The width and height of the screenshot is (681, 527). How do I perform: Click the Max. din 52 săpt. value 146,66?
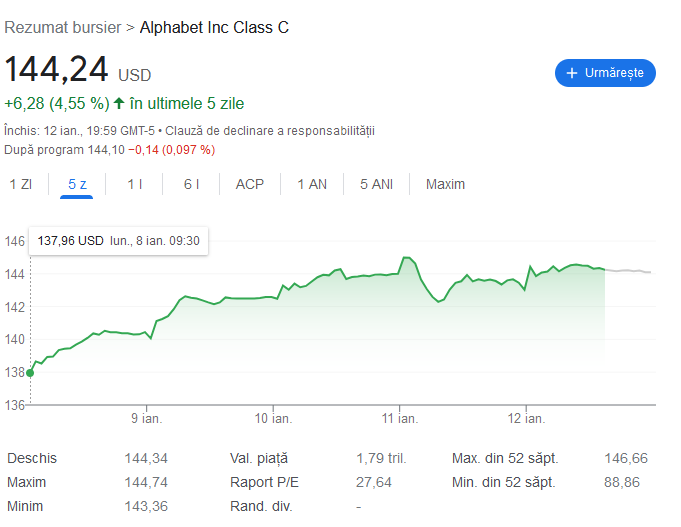coord(626,458)
